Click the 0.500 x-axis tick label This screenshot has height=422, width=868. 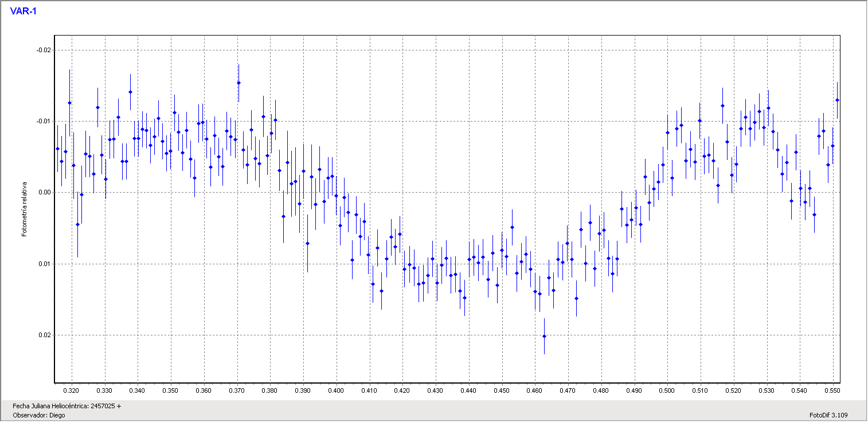click(x=667, y=390)
